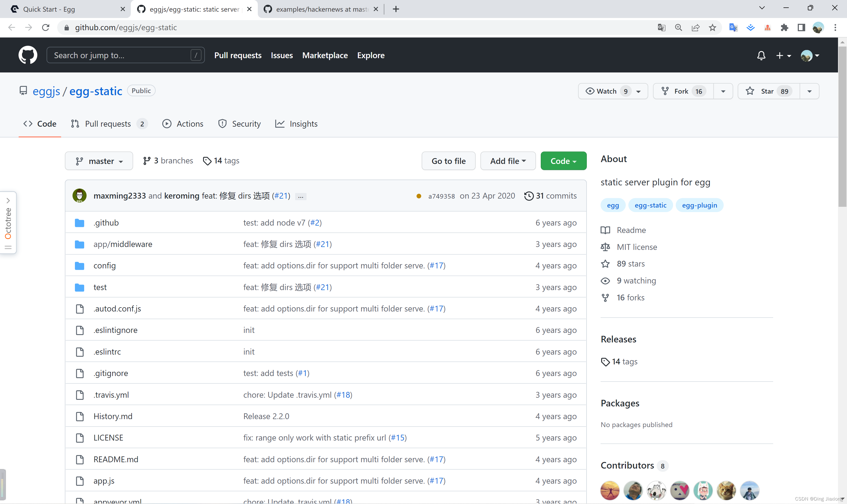Open the History.md file

113,416
